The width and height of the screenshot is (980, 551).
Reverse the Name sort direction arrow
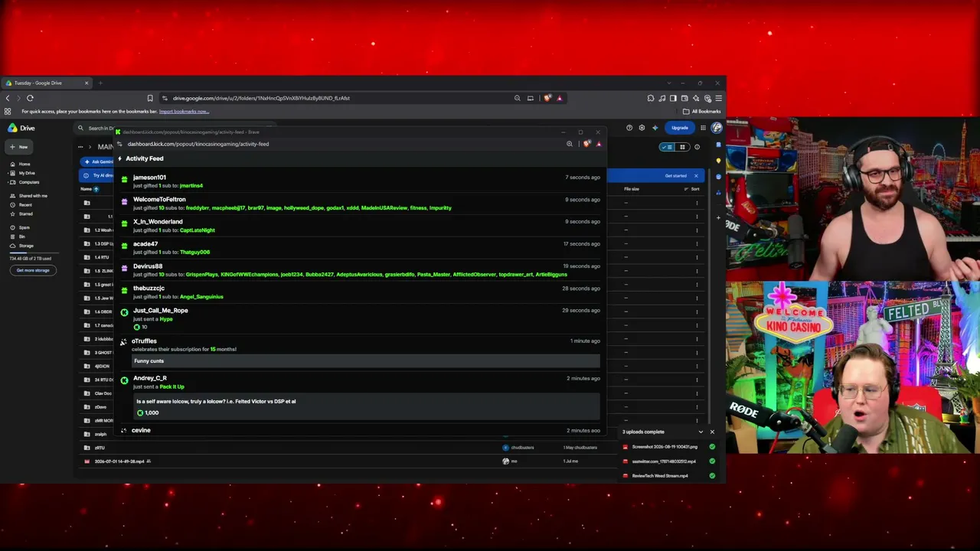[96, 189]
